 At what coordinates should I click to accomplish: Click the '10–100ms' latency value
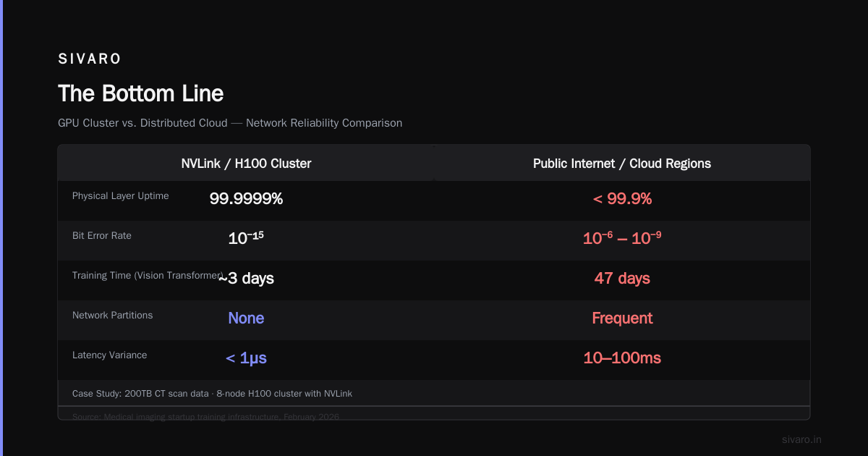[x=622, y=358]
